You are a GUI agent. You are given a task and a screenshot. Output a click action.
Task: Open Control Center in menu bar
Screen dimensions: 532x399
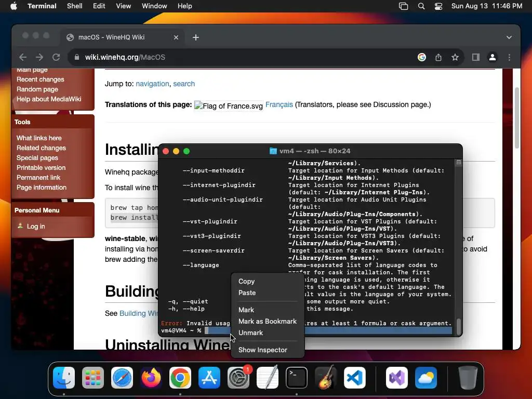point(438,6)
